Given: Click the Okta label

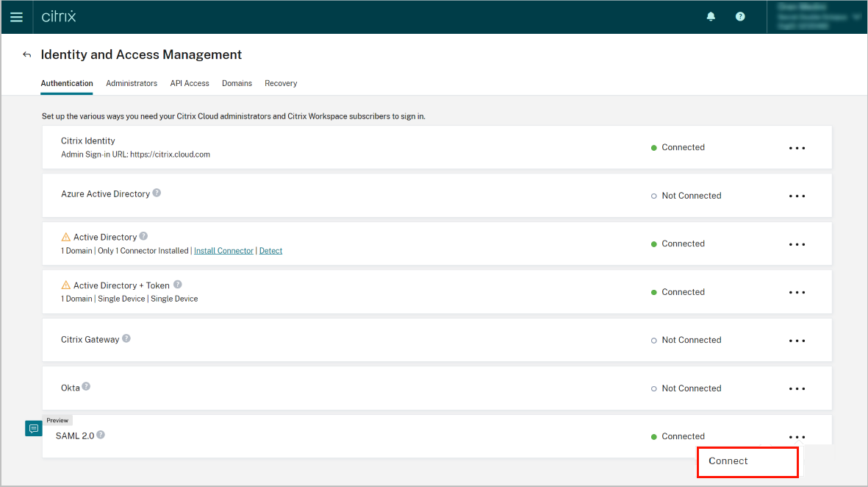Looking at the screenshot, I should click(x=71, y=388).
